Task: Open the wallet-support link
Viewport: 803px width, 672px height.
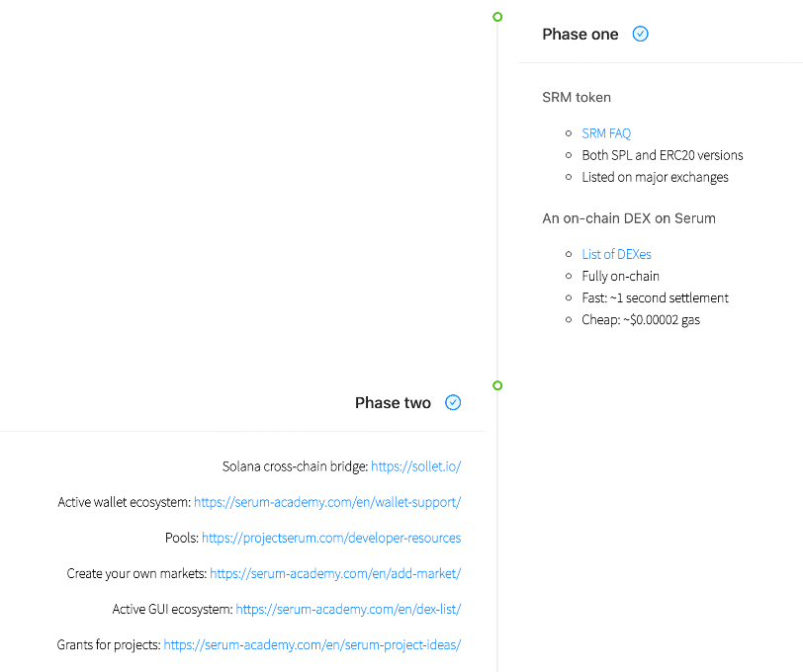Action: point(327,502)
